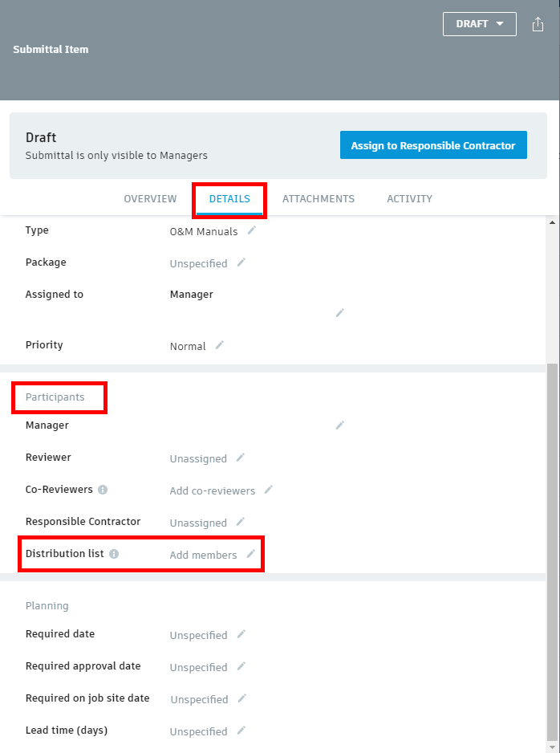
Task: Switch to the Overview tab
Action: click(150, 198)
